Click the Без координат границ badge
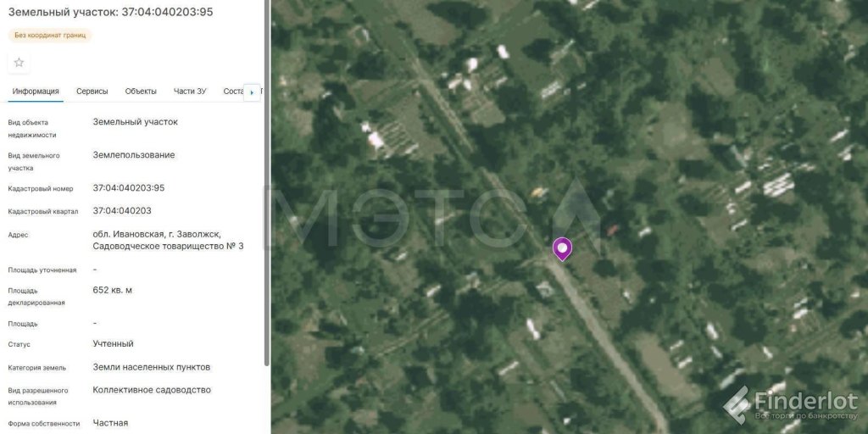The width and height of the screenshot is (868, 434). (x=50, y=36)
